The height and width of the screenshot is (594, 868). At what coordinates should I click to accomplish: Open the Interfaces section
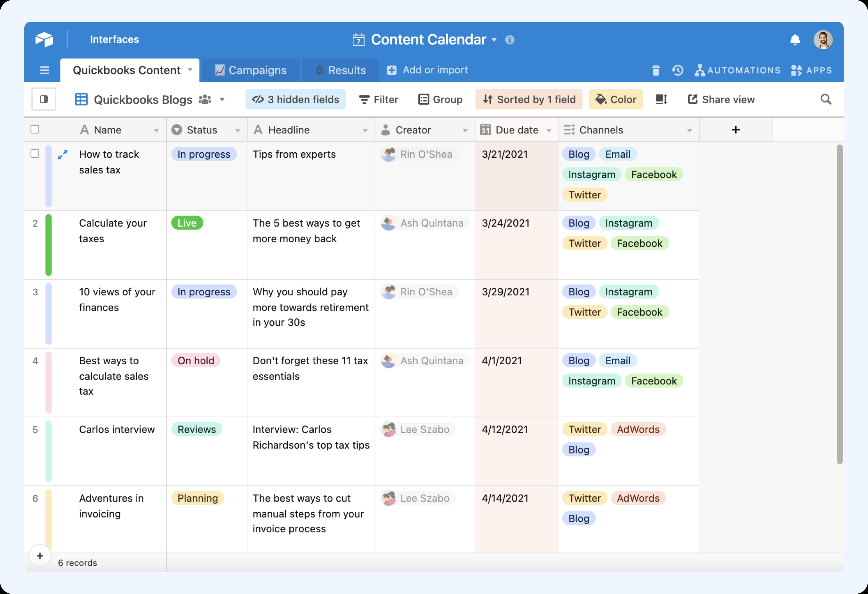point(114,39)
